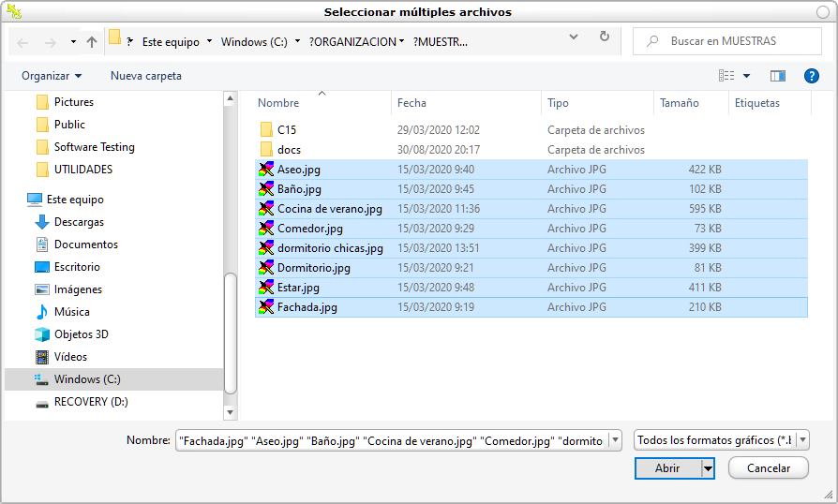The image size is (838, 504).
Task: Click the Up one level arrow
Action: pyautogui.click(x=91, y=42)
